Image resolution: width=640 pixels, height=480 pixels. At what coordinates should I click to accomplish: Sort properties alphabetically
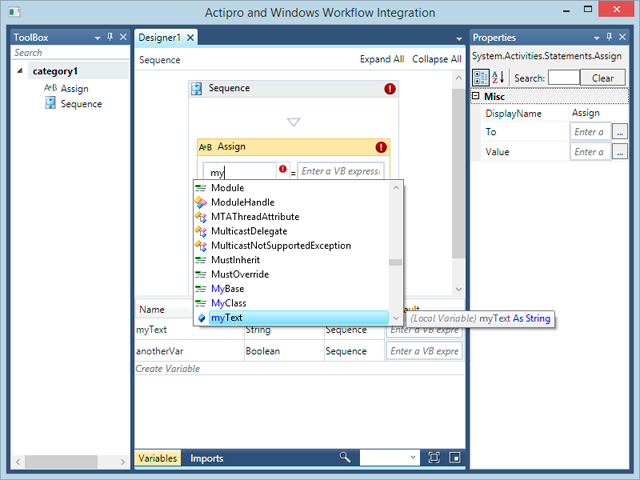(498, 77)
